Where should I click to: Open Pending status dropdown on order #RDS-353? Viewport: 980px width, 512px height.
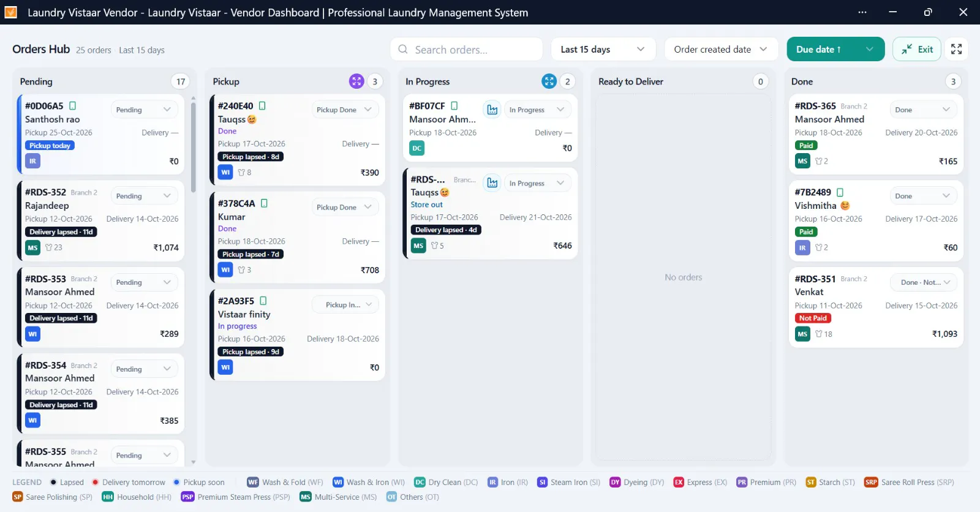coord(144,282)
